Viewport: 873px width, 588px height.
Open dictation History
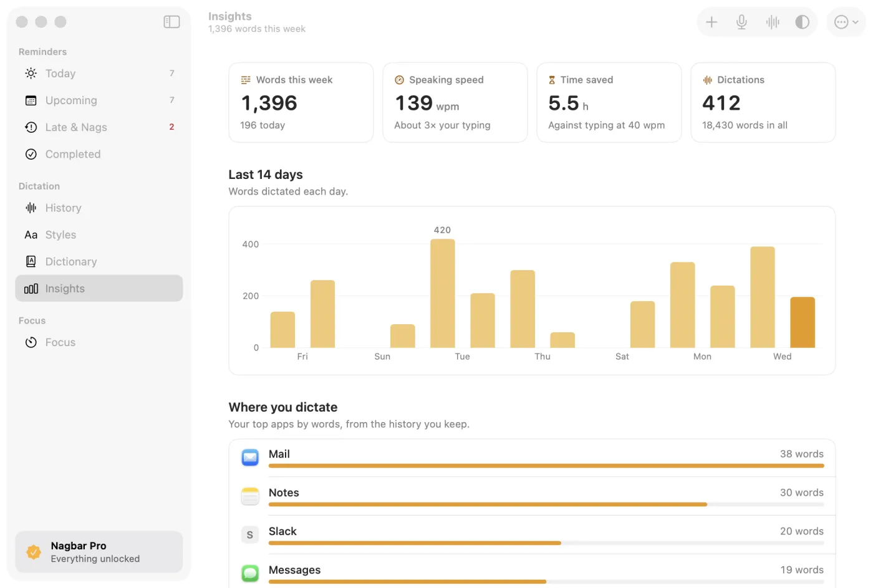point(99,208)
